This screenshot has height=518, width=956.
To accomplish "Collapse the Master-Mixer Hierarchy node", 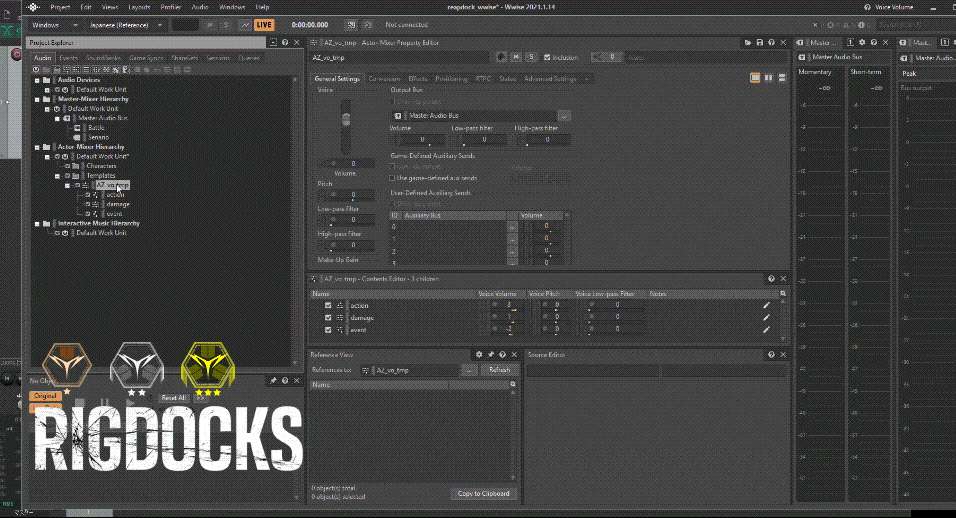I will point(37,99).
